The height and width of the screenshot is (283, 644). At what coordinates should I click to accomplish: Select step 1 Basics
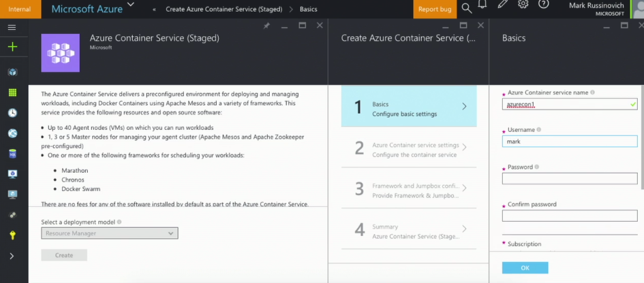click(408, 107)
